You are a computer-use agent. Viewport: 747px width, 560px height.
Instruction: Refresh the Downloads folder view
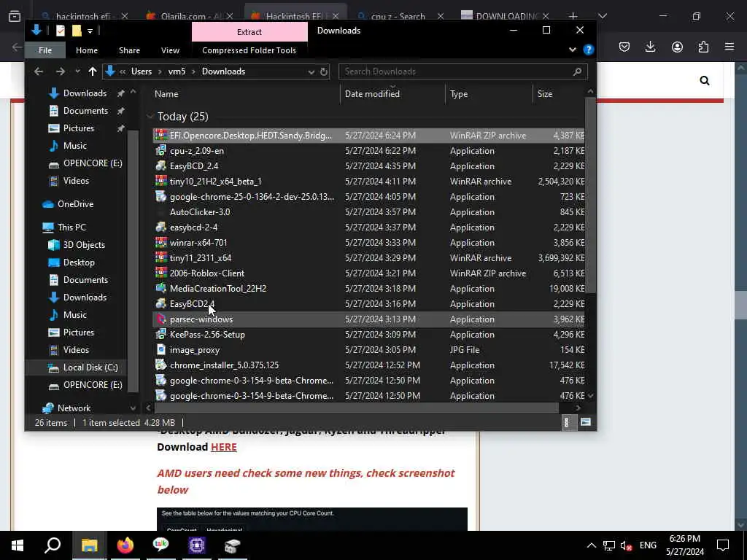pos(323,71)
